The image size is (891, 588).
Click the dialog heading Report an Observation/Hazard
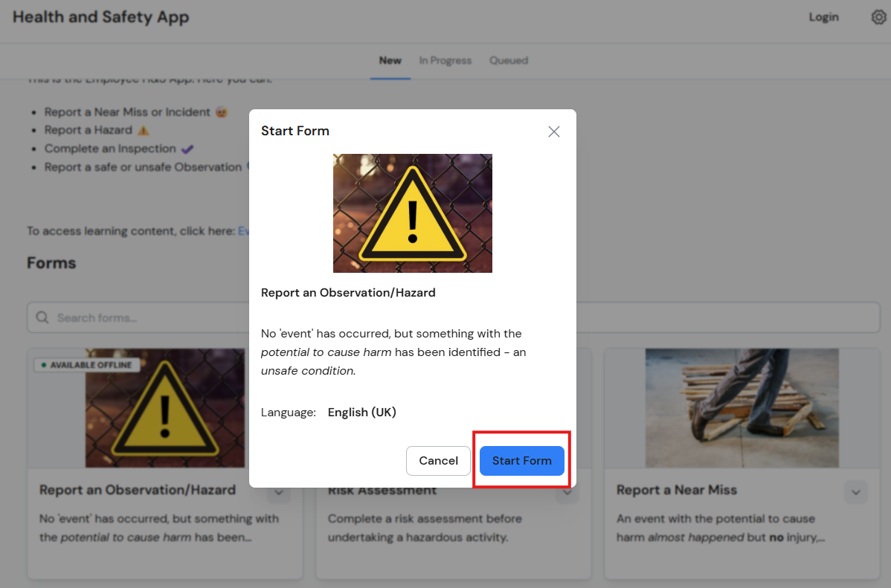click(x=348, y=293)
